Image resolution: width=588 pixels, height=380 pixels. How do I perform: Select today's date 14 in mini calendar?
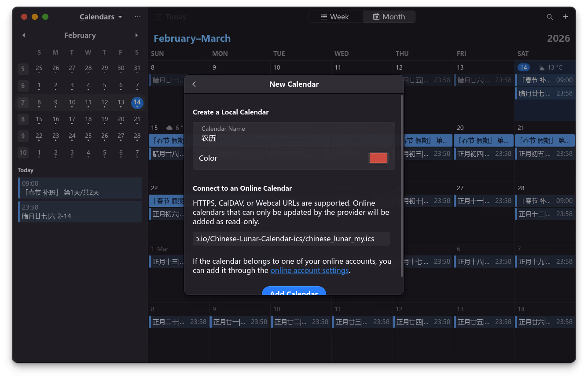(x=137, y=103)
